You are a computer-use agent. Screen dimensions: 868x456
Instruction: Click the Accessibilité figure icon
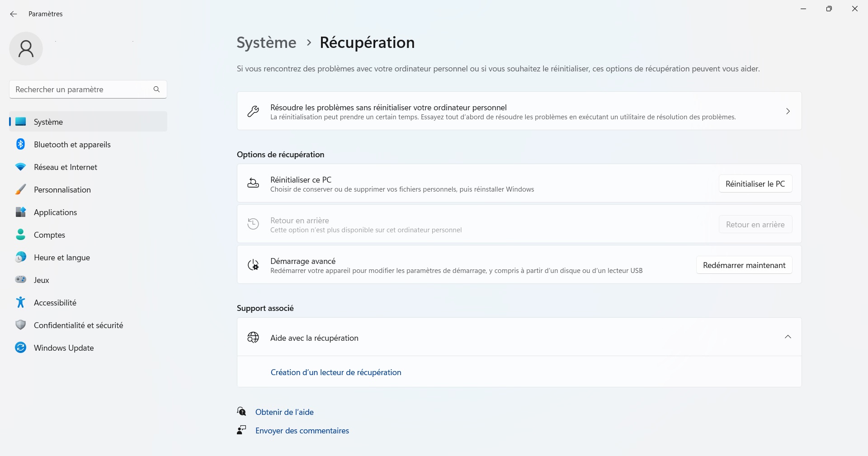coord(21,302)
